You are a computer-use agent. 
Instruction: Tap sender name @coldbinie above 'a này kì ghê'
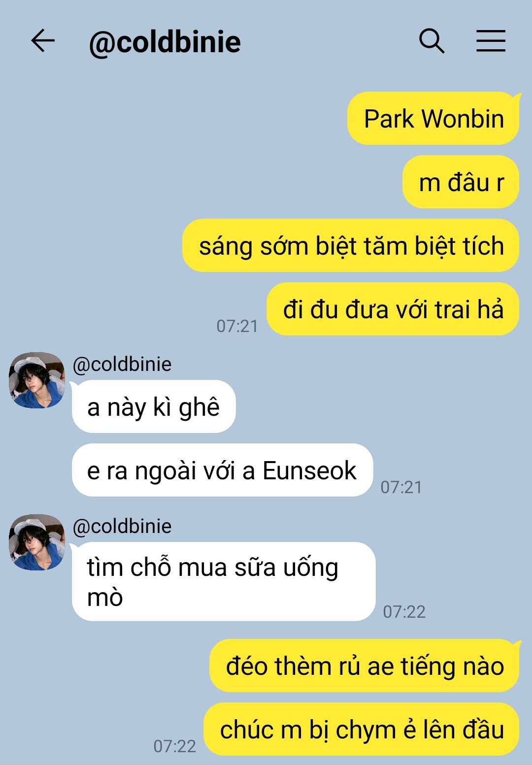[122, 365]
